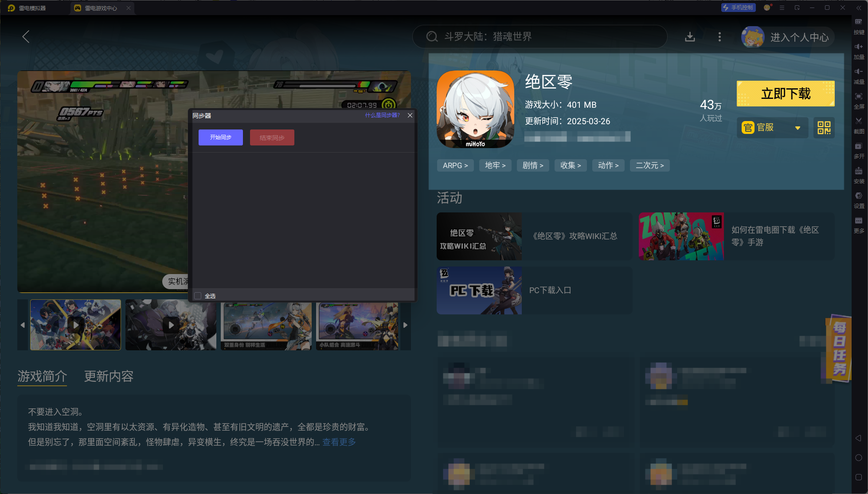868x494 pixels.
Task: Click the small account avatar in the title bar
Action: pyautogui.click(x=767, y=8)
